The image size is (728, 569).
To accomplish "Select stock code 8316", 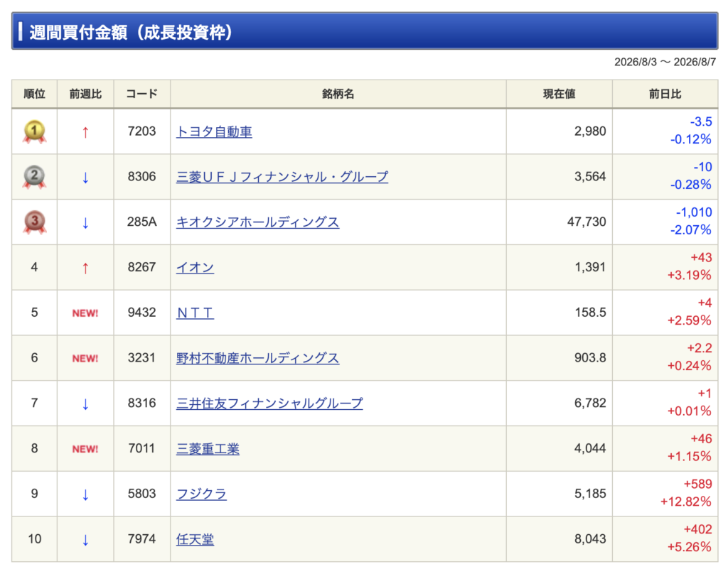I will 142,403.
